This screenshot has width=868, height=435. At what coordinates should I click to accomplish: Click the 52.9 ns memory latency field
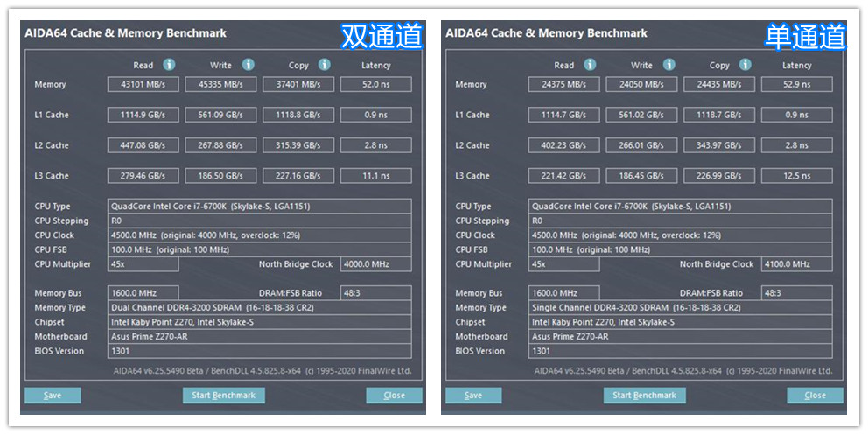point(796,85)
